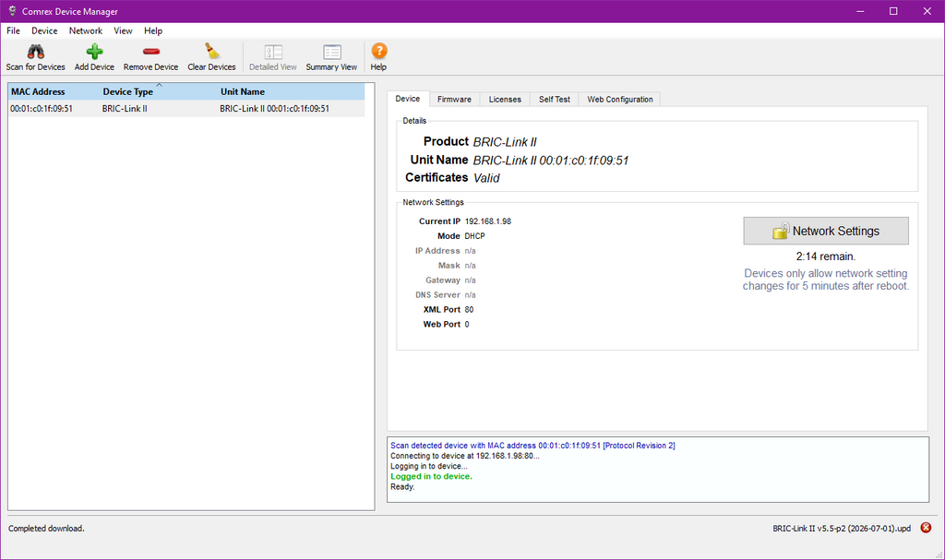Sort list by Device Type column header
945x560 pixels.
tap(159, 91)
